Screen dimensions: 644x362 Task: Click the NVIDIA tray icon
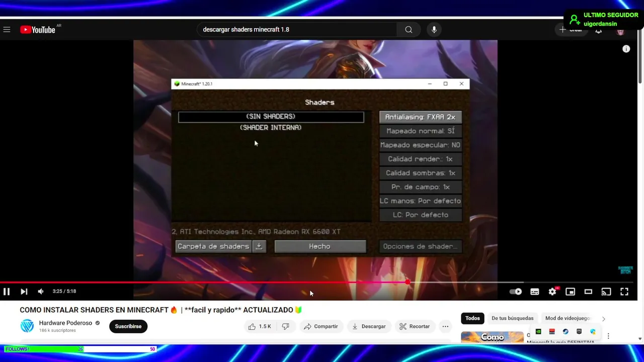point(538,332)
